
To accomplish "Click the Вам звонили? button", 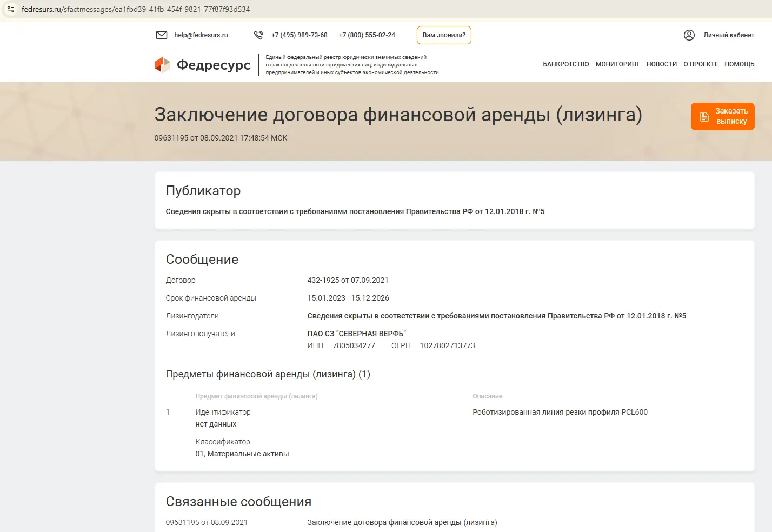I will tap(444, 35).
